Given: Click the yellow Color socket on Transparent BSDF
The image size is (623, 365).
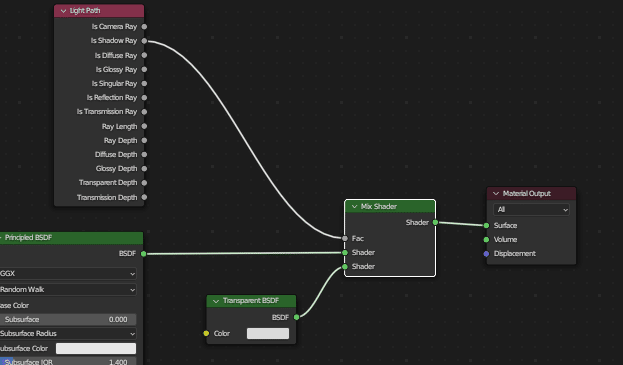Looking at the screenshot, I should click(206, 333).
